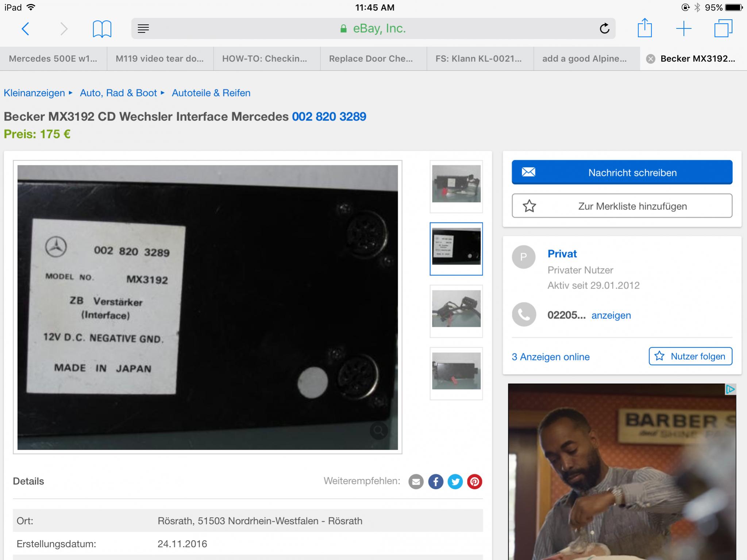The width and height of the screenshot is (747, 560).
Task: Tap the Safari forward arrow
Action: click(64, 28)
